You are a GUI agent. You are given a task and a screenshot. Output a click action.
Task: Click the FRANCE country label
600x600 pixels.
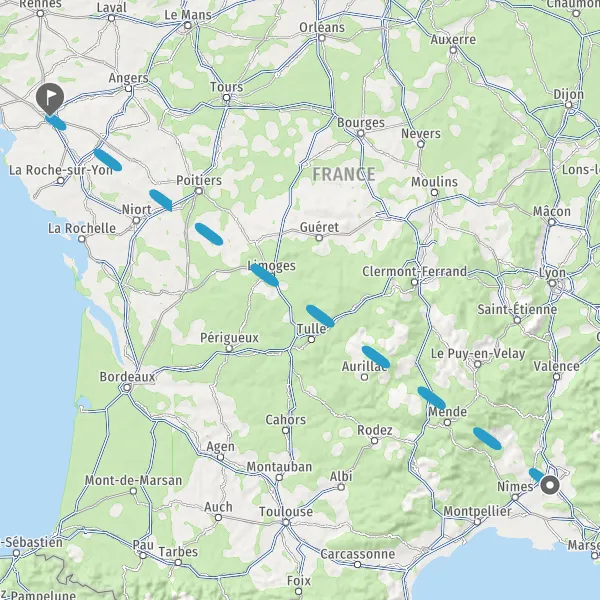(x=344, y=174)
